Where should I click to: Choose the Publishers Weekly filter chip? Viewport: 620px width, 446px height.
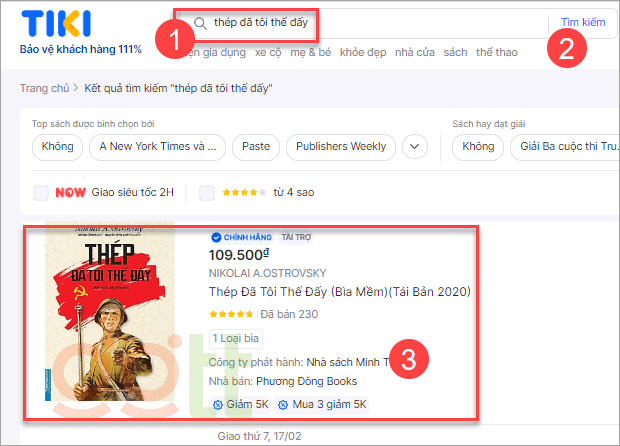click(x=341, y=147)
